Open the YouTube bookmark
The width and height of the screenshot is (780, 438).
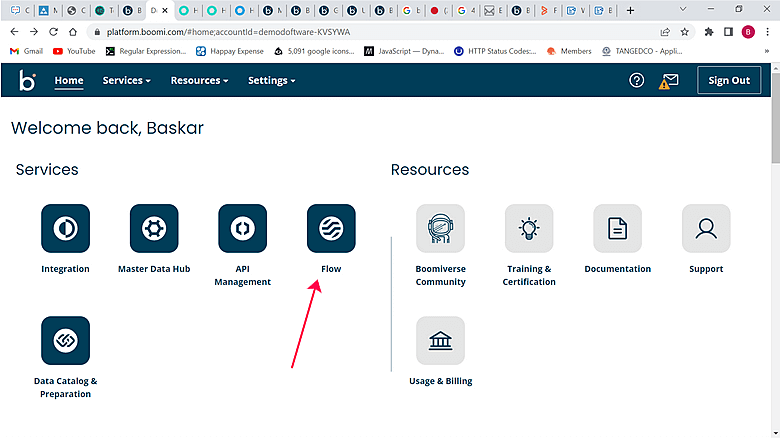pyautogui.click(x=74, y=51)
